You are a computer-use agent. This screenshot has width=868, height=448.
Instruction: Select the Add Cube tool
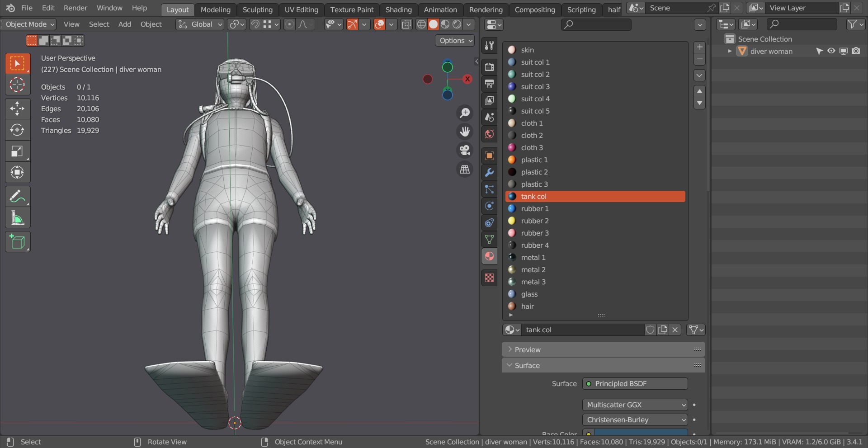[x=18, y=242]
